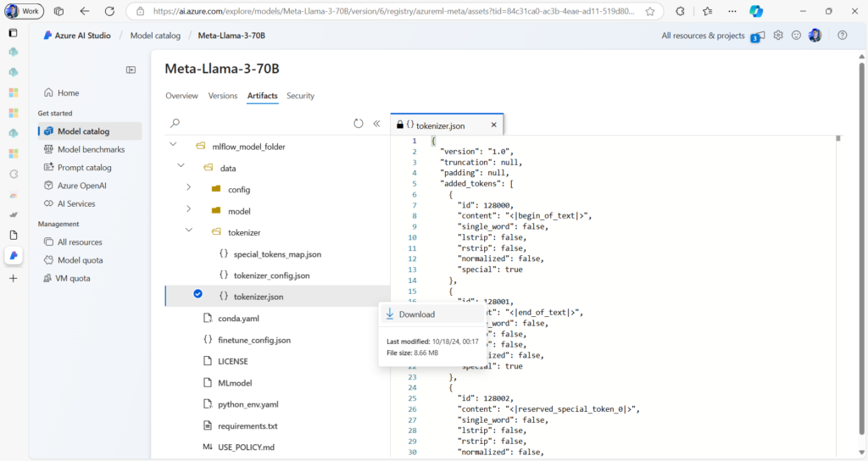Collapse the file tree with double chevron

(x=376, y=124)
